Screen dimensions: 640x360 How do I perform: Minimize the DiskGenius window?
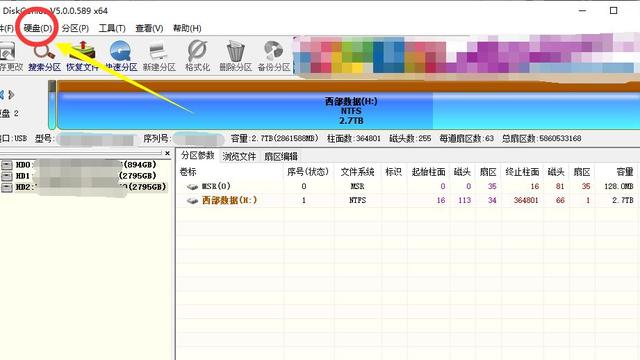(x=582, y=11)
